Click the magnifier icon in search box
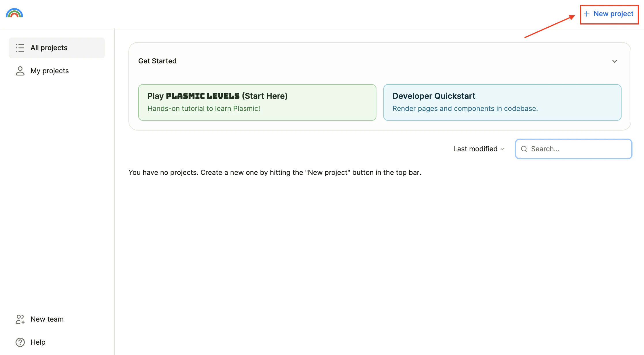This screenshot has height=355, width=644. pos(524,149)
